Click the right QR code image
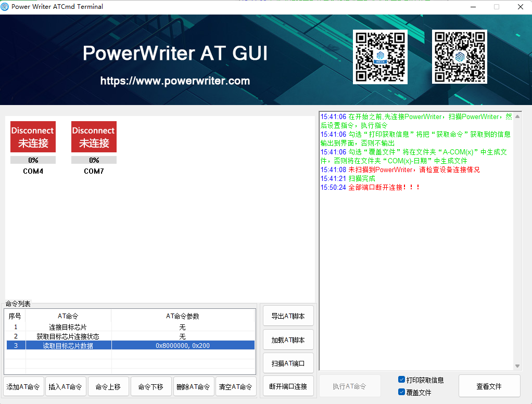 point(459,57)
